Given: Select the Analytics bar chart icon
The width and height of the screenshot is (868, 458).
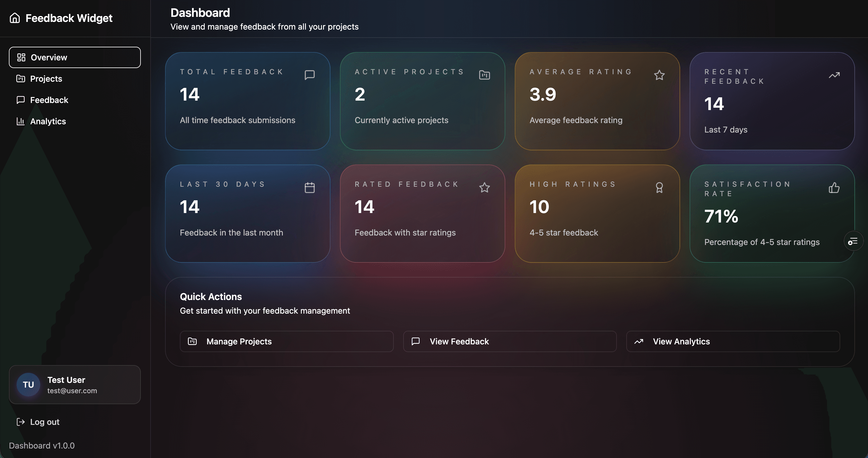Looking at the screenshot, I should (x=20, y=121).
